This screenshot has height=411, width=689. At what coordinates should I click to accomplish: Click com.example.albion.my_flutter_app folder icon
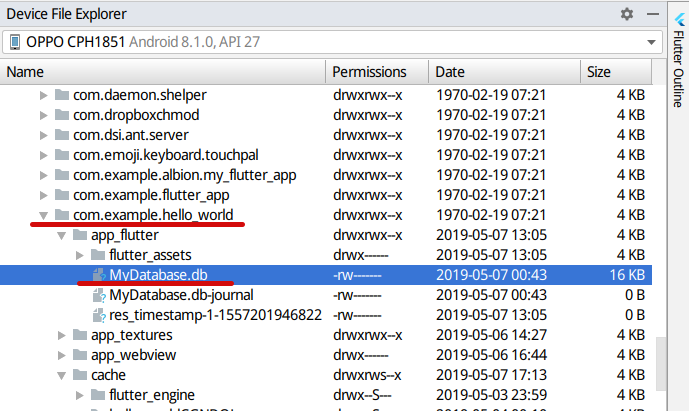(62, 175)
